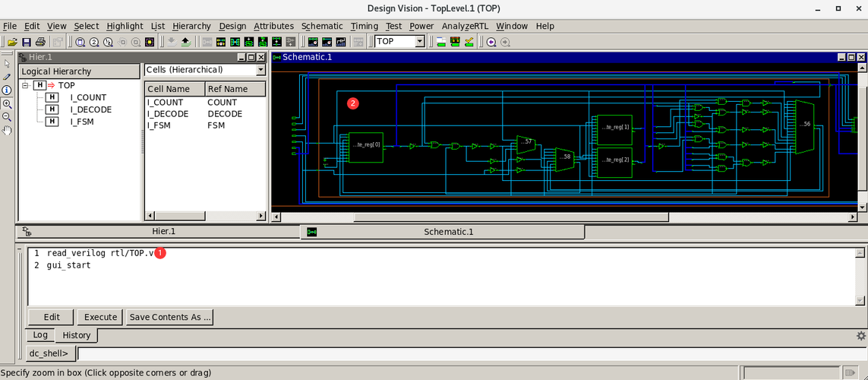Click the printer icon in toolbar
Viewport: 868px width, 380px height.
point(40,42)
